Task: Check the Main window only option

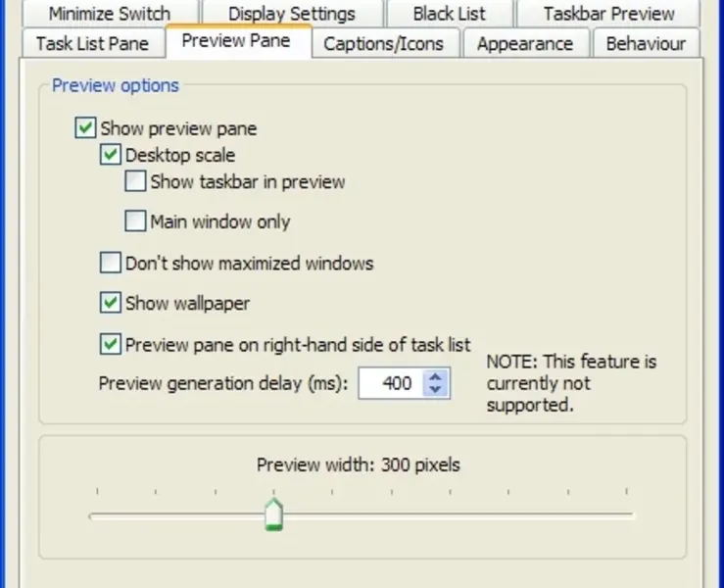Action: point(135,221)
